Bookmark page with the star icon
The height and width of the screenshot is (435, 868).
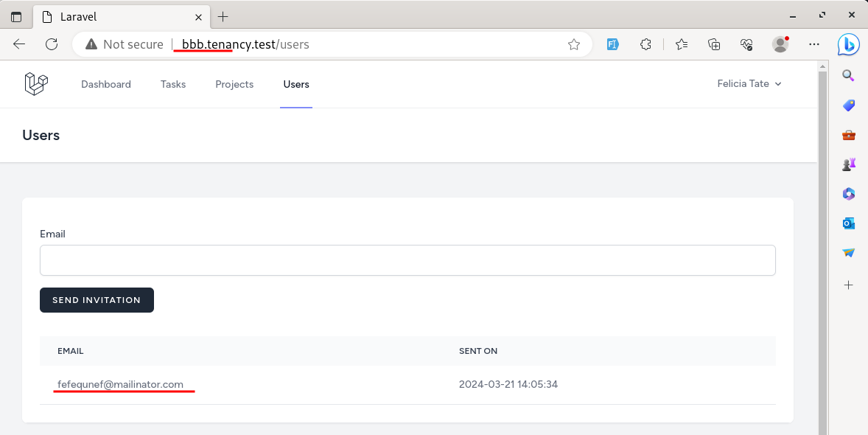pyautogui.click(x=574, y=44)
